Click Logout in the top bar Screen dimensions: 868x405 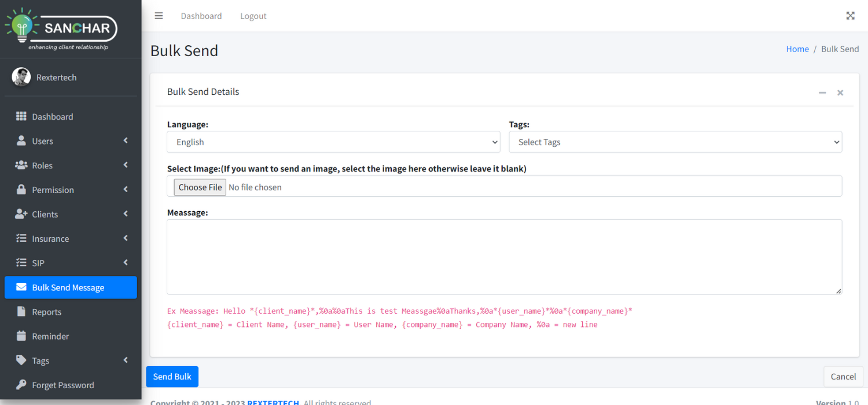click(253, 16)
